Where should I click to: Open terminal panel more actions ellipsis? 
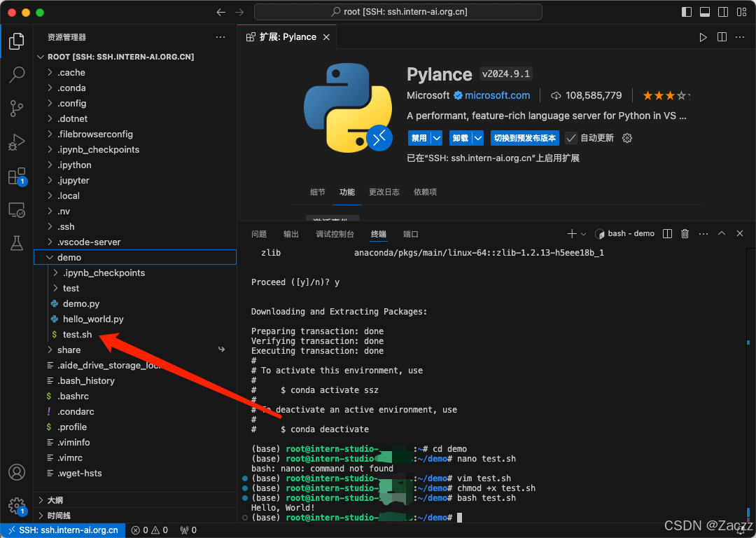tap(703, 233)
